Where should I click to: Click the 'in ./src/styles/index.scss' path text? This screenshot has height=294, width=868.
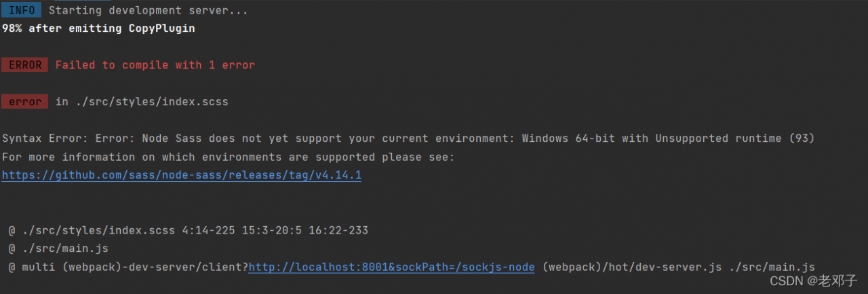pos(142,102)
